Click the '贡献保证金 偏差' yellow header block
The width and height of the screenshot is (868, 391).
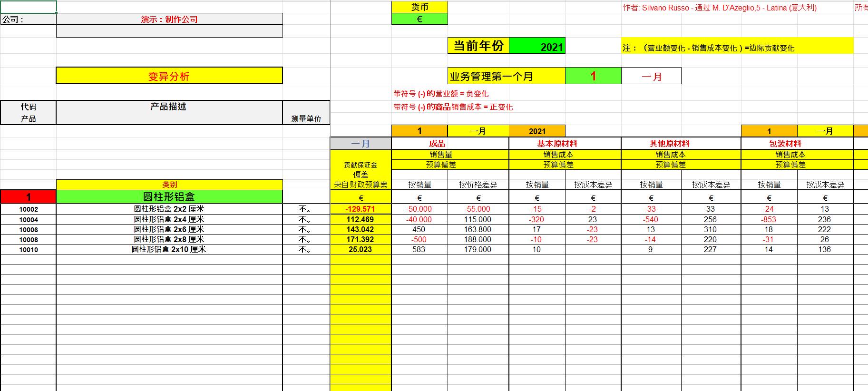coord(361,170)
